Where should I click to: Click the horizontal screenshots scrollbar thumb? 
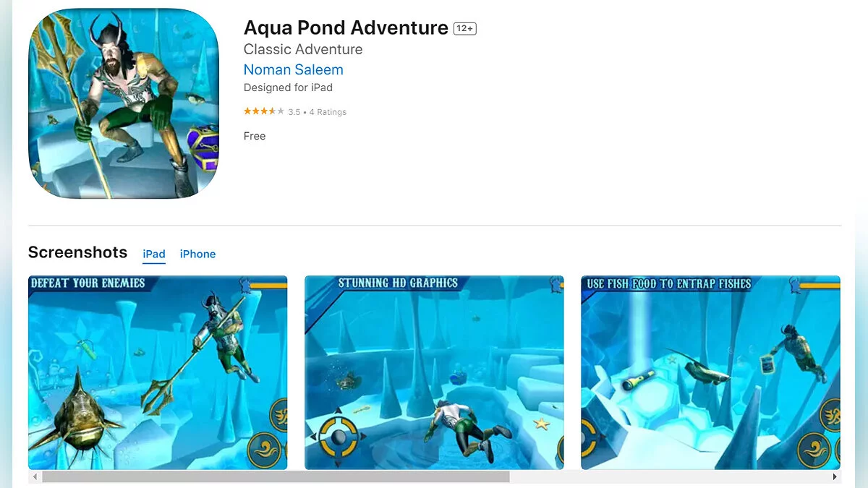[276, 477]
